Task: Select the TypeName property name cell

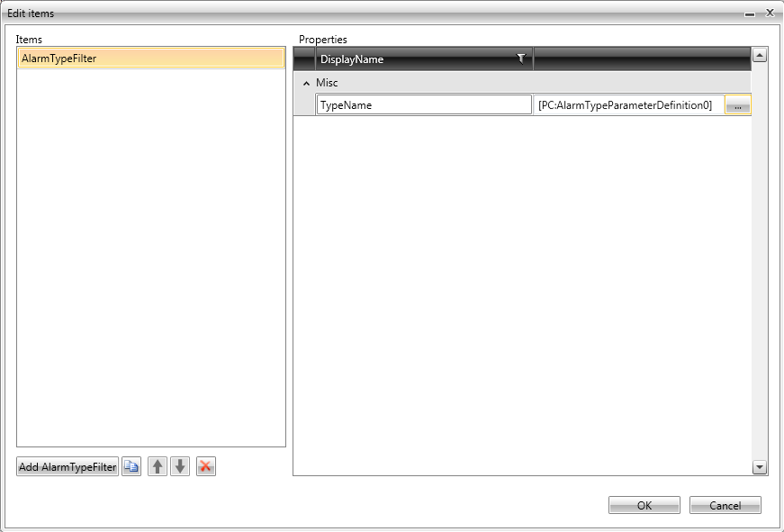Action: tap(424, 105)
